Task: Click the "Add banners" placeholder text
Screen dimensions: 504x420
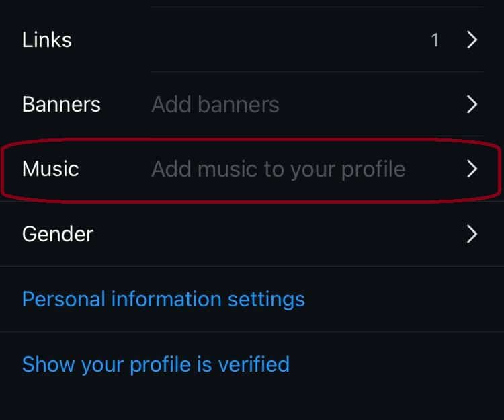Action: pyautogui.click(x=215, y=105)
